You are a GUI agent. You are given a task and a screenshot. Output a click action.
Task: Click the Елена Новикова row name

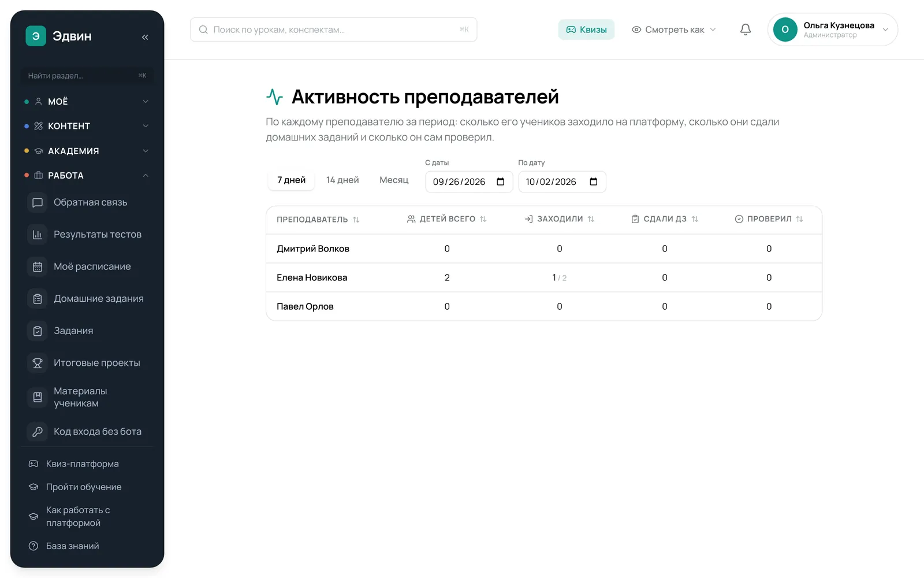(x=312, y=277)
